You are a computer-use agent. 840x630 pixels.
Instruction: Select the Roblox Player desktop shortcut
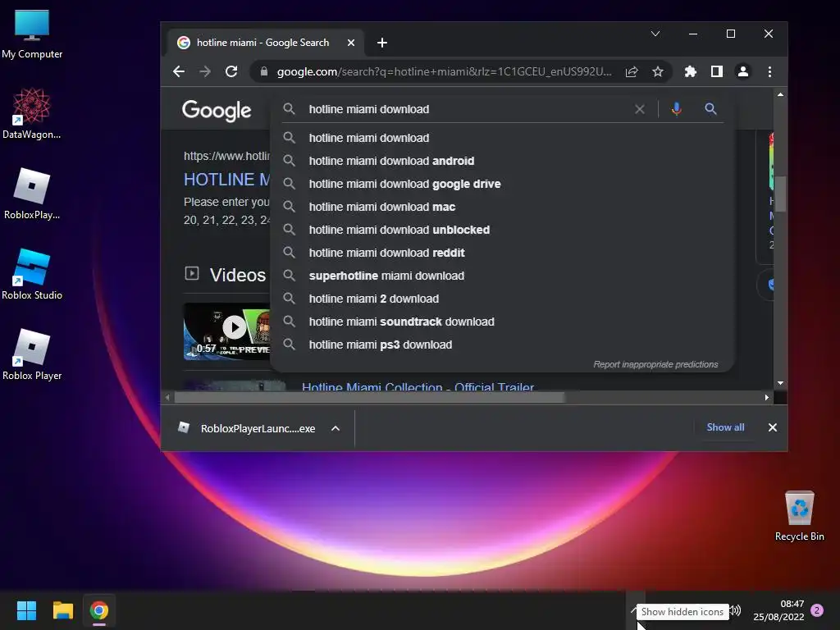pyautogui.click(x=32, y=354)
